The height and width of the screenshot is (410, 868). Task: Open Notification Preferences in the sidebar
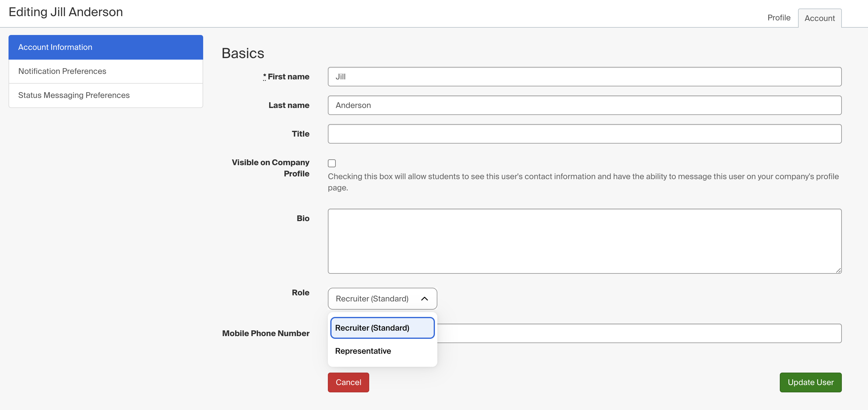[x=106, y=71]
